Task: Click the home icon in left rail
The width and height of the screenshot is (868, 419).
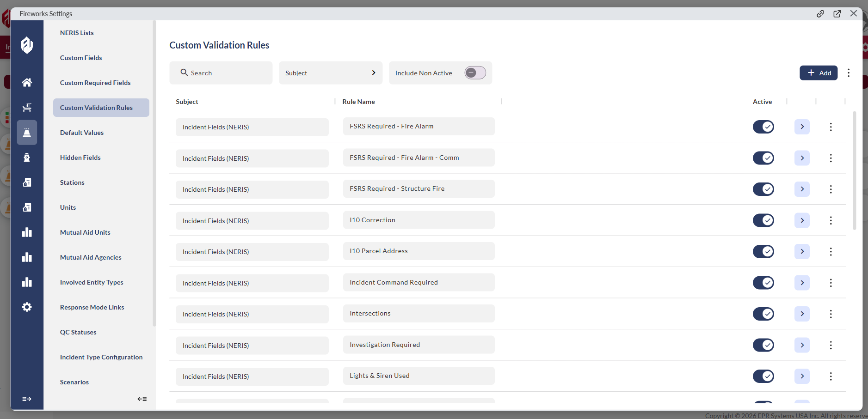Action: (27, 83)
